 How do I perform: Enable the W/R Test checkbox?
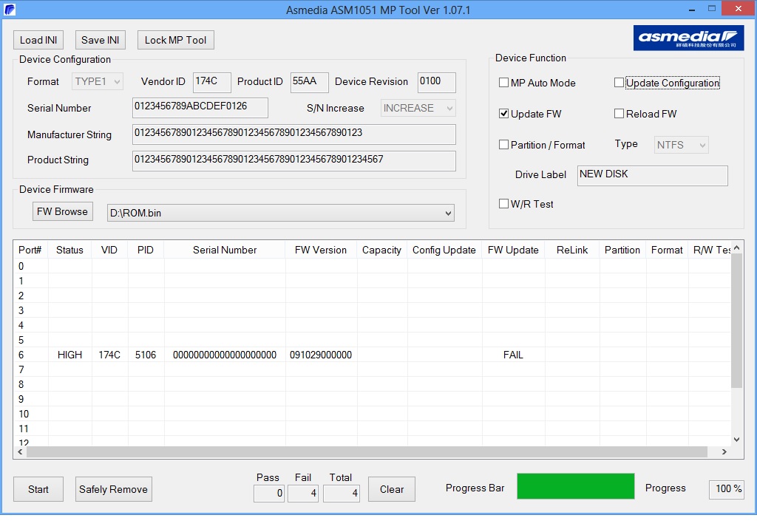(x=503, y=204)
